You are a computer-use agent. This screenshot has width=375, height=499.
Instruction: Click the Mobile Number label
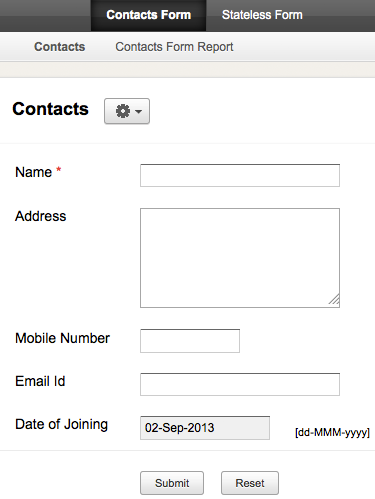62,338
